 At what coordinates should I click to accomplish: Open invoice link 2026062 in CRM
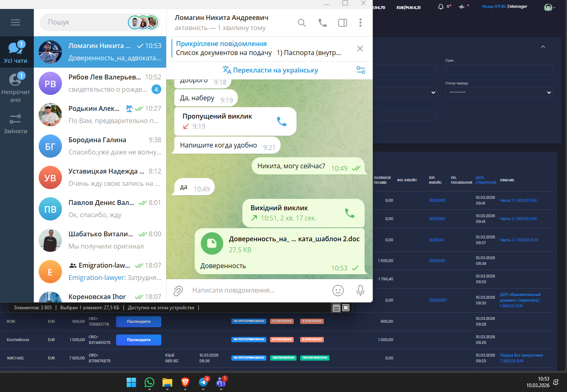tap(437, 219)
